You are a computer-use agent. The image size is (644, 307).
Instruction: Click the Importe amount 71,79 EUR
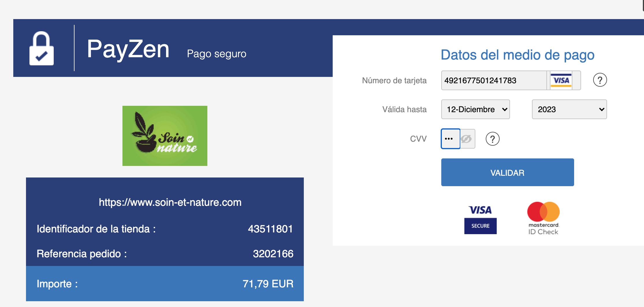coord(268,284)
